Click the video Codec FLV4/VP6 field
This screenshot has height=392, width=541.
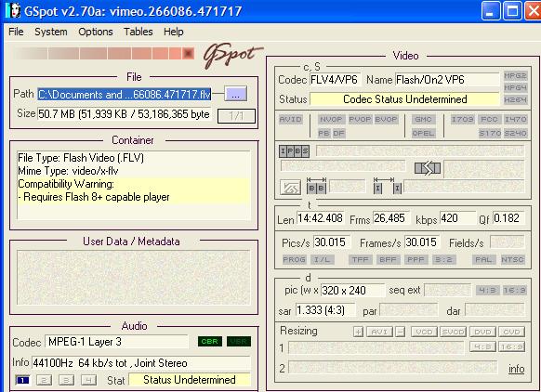coord(335,80)
